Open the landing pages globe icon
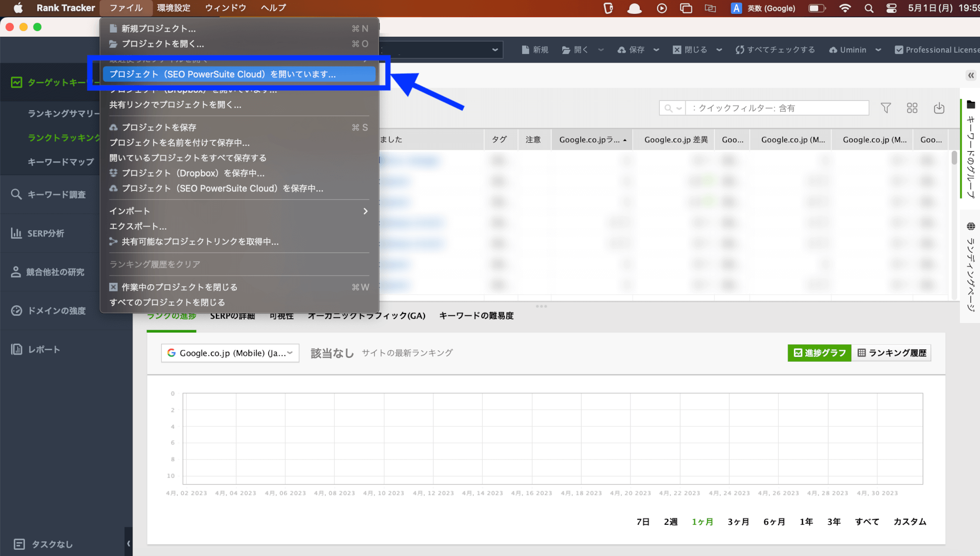The height and width of the screenshot is (556, 980). [971, 226]
